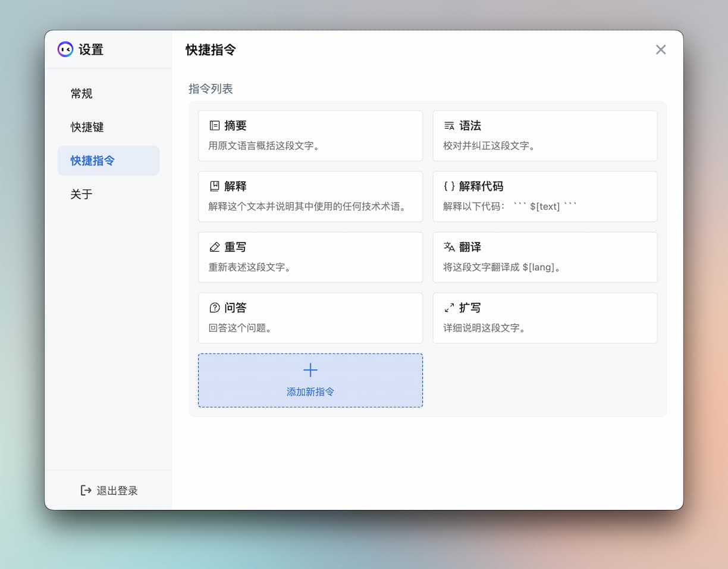Image resolution: width=728 pixels, height=569 pixels.
Task: Open the 关于 tab
Action: (x=108, y=194)
